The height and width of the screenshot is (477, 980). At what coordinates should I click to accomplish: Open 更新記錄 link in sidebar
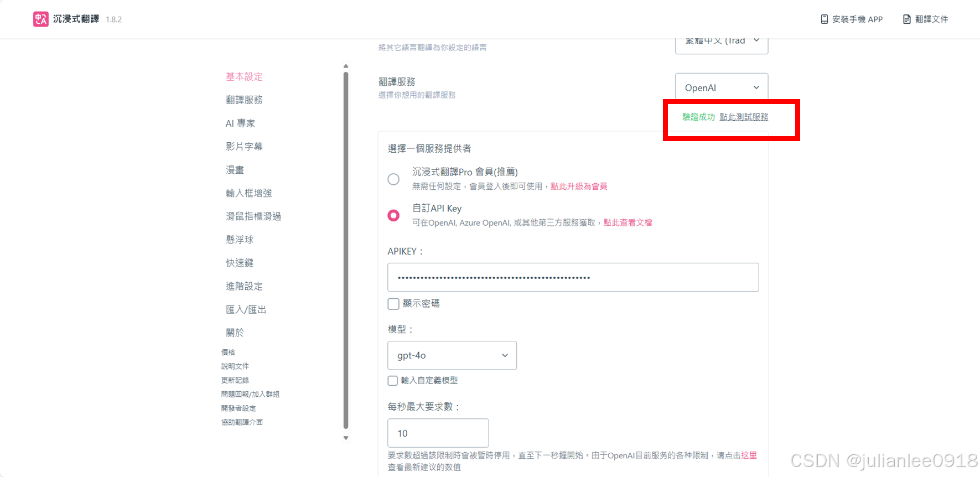235,380
